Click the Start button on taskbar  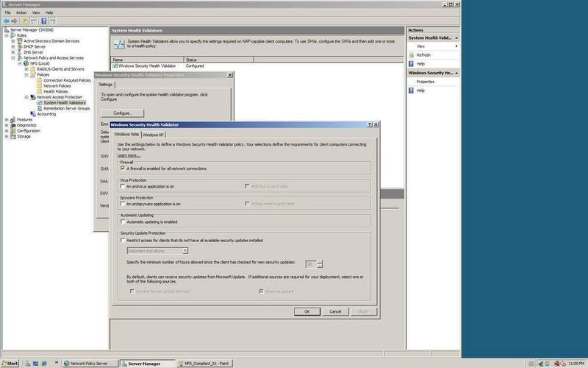(x=10, y=364)
